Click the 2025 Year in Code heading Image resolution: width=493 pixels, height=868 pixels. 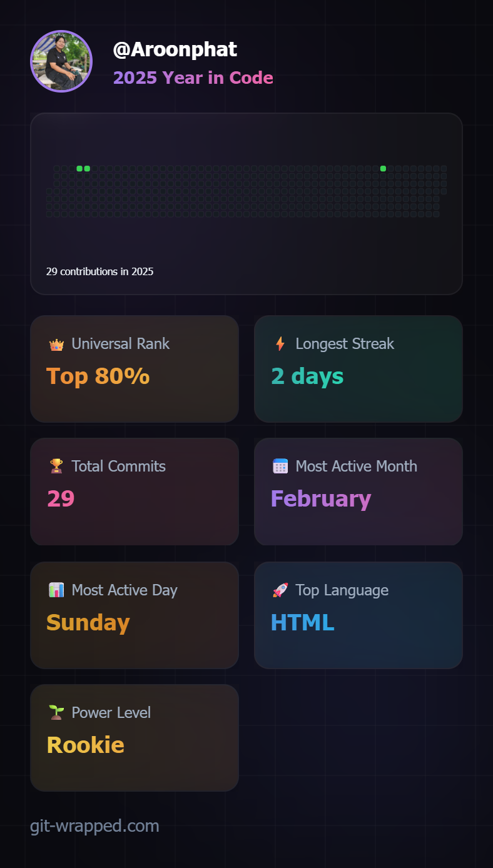[x=193, y=78]
